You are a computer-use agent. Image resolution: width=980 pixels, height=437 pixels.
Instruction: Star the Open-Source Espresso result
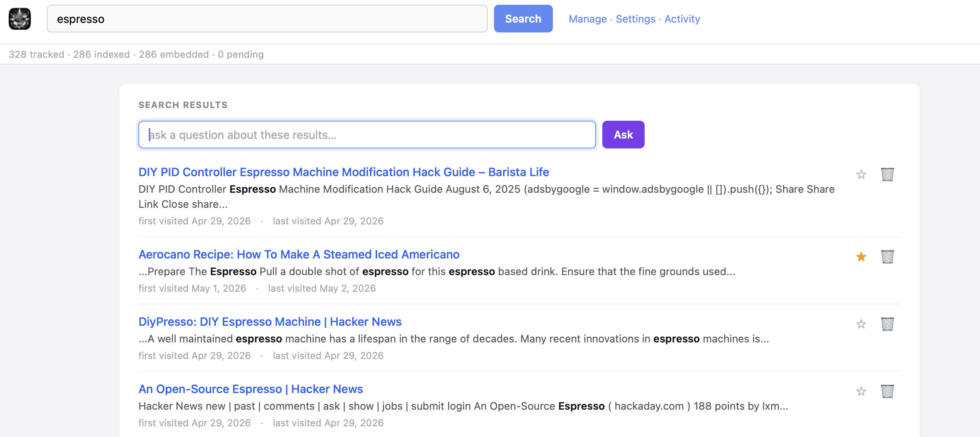click(861, 391)
